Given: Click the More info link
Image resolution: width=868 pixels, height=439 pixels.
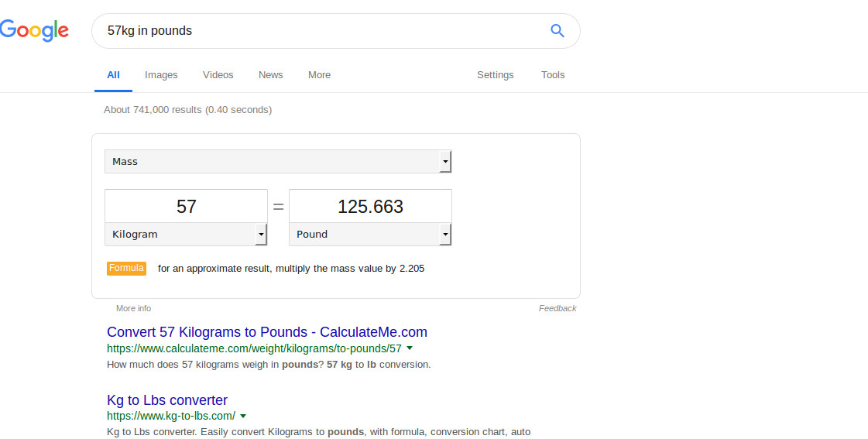Looking at the screenshot, I should tap(133, 308).
